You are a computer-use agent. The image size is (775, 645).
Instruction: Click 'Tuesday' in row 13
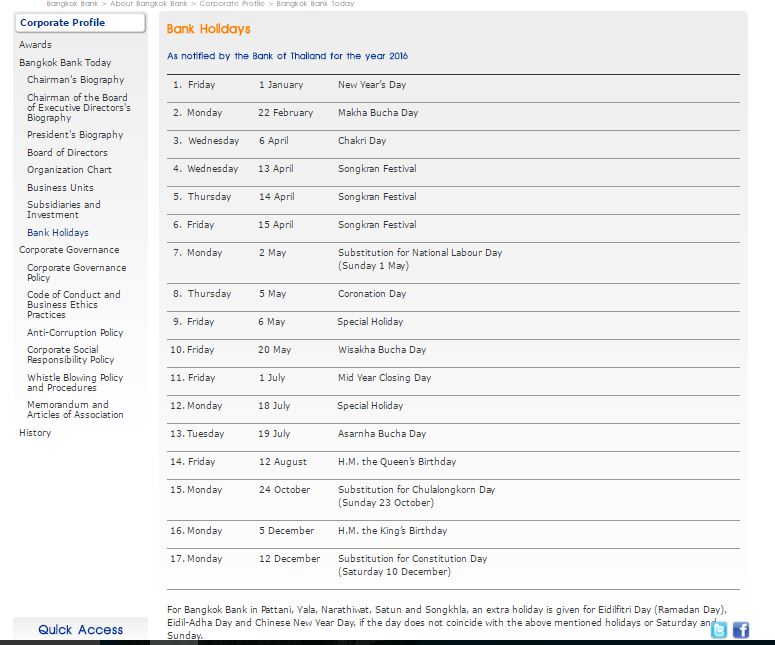click(206, 434)
